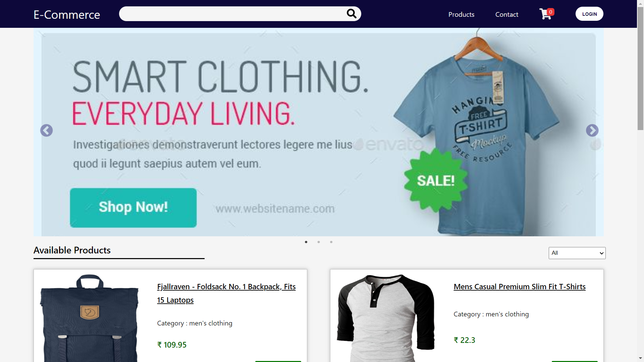Image resolution: width=644 pixels, height=362 pixels.
Task: Click the previous carousel arrow
Action: (x=46, y=130)
